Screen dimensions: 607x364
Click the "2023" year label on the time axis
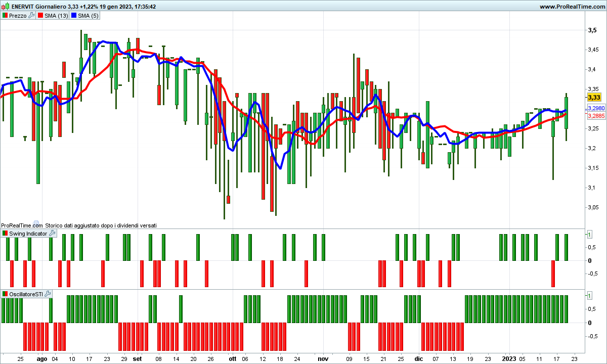pyautogui.click(x=509, y=359)
